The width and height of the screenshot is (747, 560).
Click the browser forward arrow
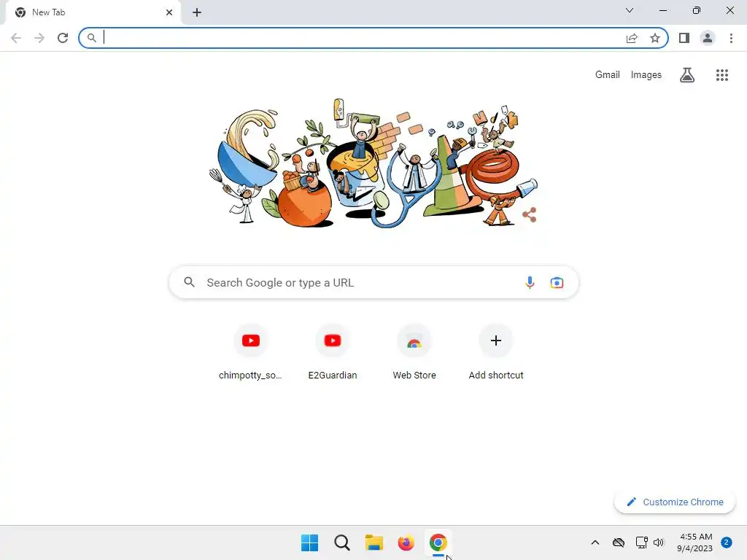pyautogui.click(x=39, y=38)
